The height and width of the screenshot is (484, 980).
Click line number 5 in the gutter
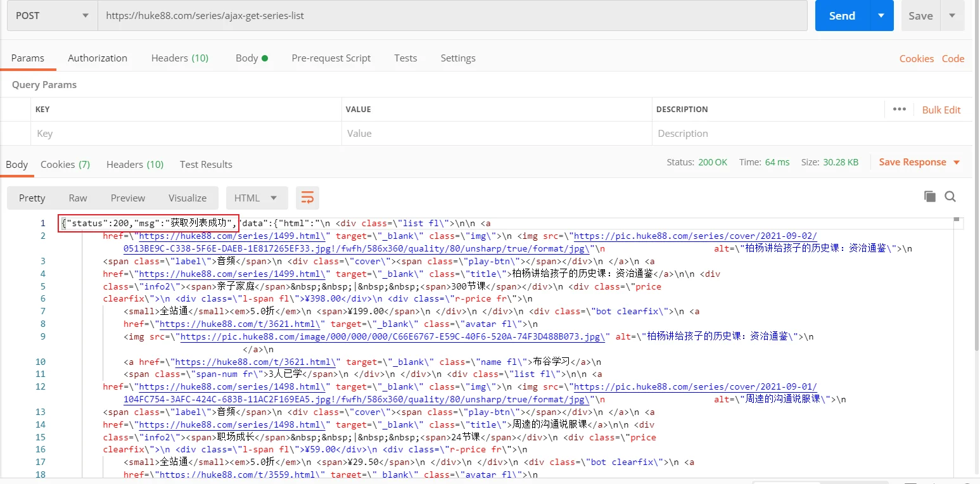tap(43, 286)
